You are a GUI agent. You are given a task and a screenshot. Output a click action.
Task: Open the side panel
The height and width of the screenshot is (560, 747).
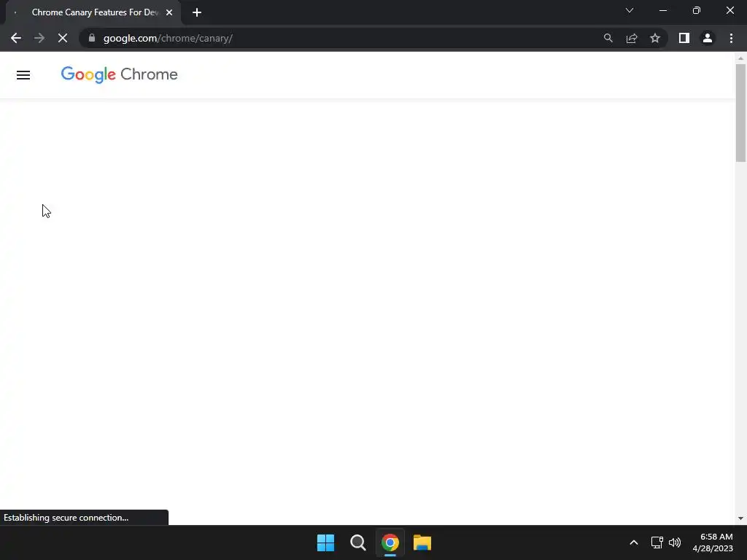coord(684,38)
